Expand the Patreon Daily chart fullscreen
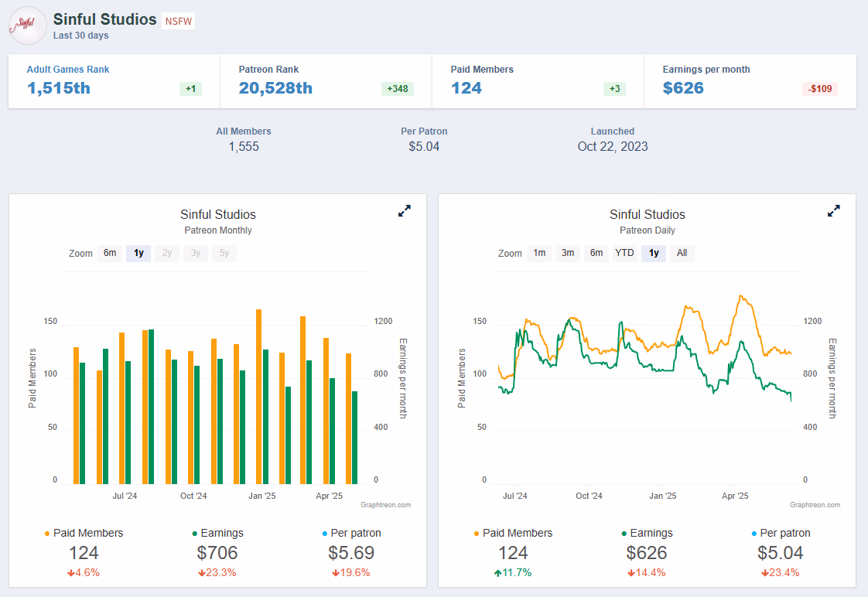Image resolution: width=868 pixels, height=597 pixels. coord(833,211)
